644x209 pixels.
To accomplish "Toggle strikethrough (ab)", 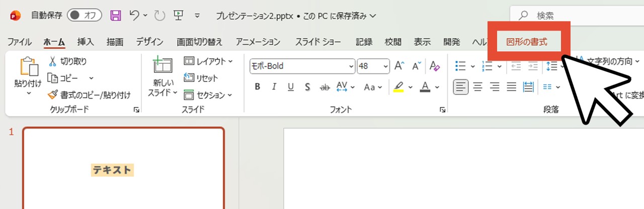I will point(325,87).
